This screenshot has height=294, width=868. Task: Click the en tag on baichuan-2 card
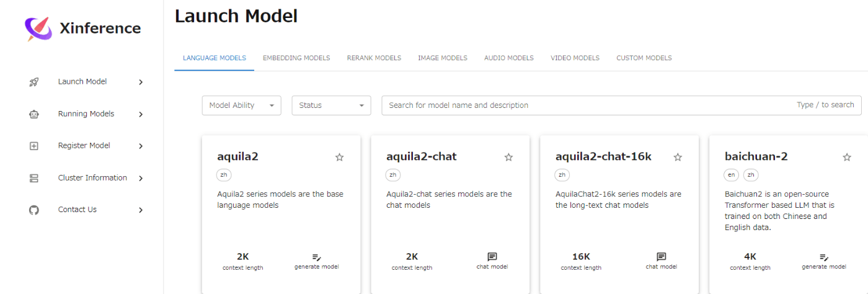732,176
